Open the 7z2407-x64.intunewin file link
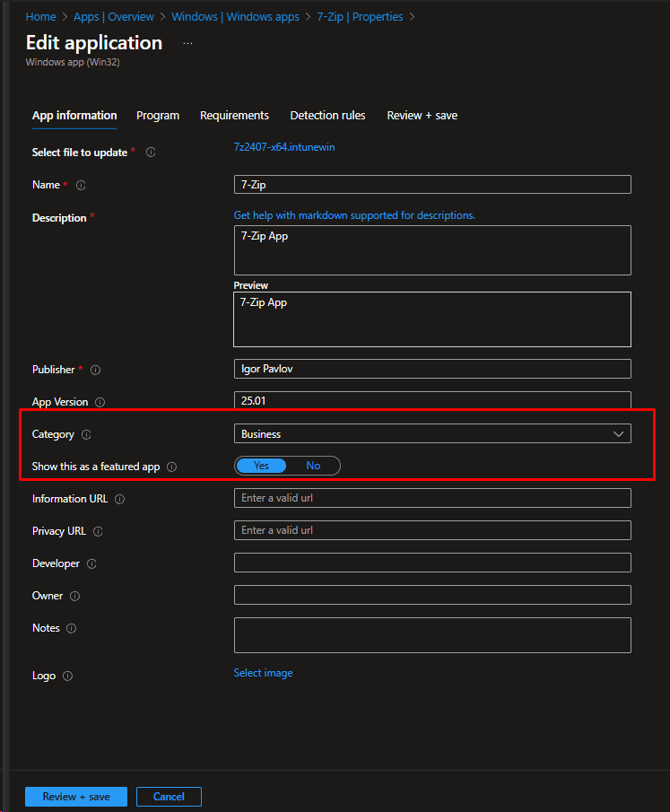This screenshot has width=670, height=812. point(284,147)
